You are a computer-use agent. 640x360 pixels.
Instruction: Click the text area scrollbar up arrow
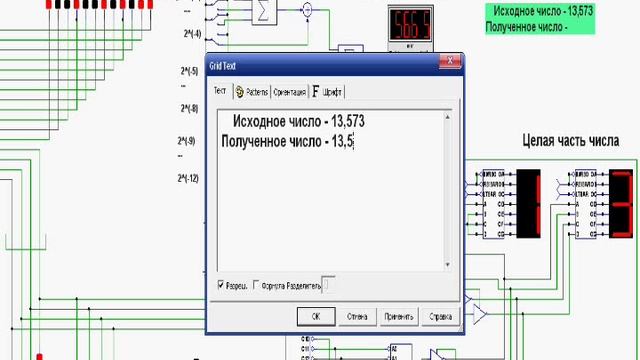(x=447, y=117)
